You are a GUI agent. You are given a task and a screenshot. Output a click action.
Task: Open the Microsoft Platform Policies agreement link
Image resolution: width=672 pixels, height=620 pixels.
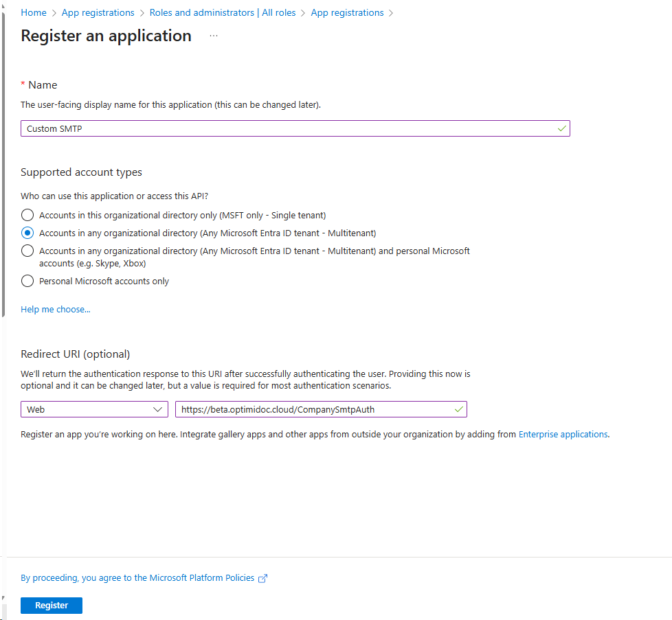coord(137,578)
